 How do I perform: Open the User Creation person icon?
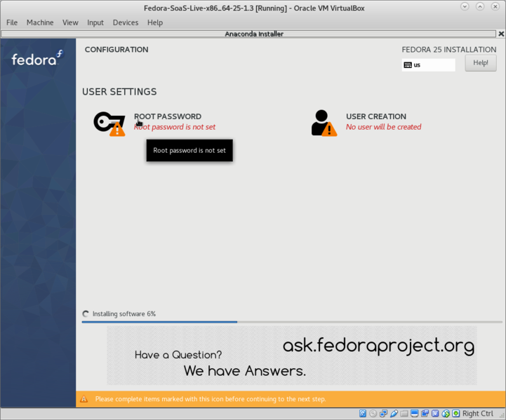click(x=323, y=123)
